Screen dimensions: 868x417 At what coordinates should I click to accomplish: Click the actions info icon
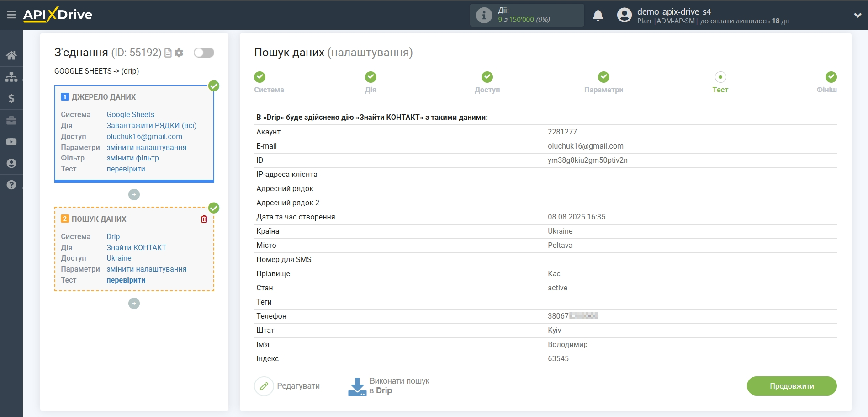click(484, 15)
